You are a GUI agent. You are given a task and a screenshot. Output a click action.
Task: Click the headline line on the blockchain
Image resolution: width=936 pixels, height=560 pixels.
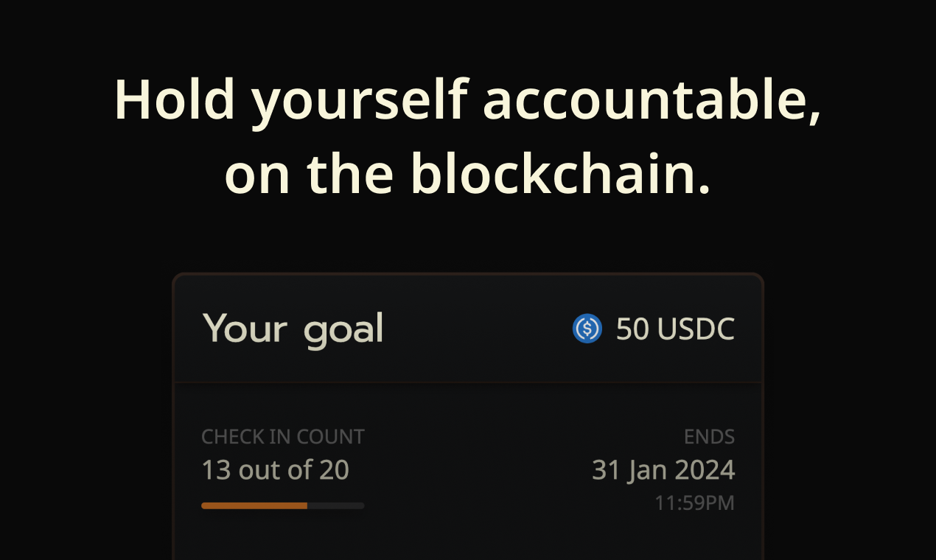tap(468, 174)
